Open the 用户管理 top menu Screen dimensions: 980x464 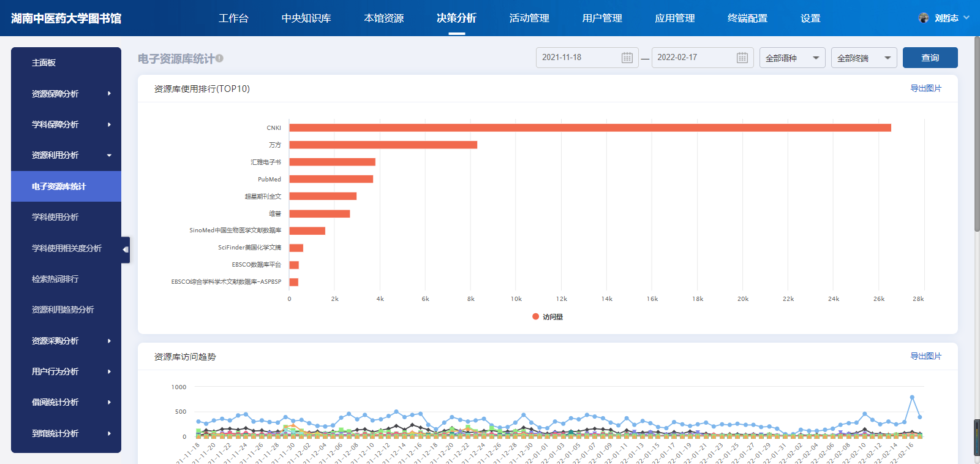click(601, 18)
